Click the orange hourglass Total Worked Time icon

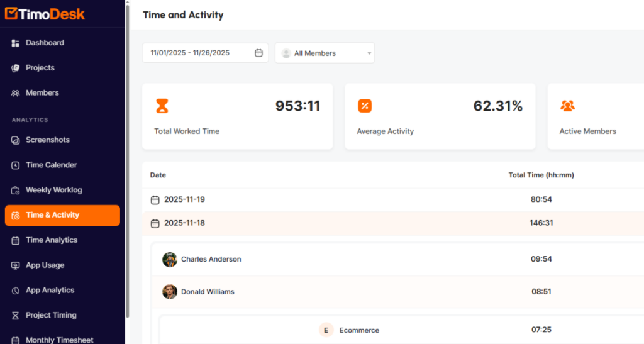[162, 106]
